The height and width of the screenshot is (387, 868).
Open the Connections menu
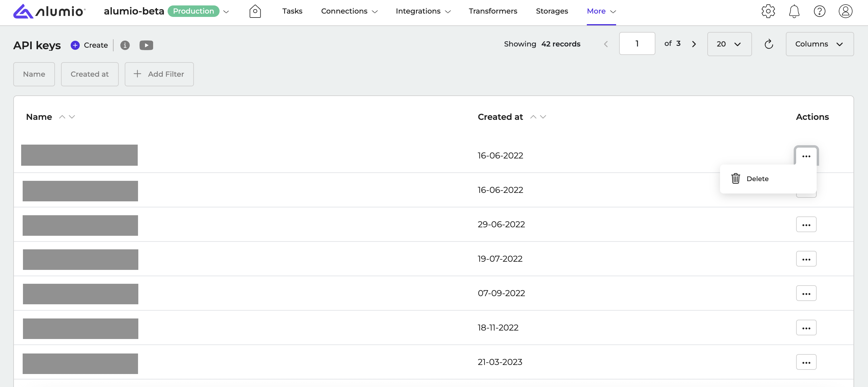pyautogui.click(x=349, y=11)
